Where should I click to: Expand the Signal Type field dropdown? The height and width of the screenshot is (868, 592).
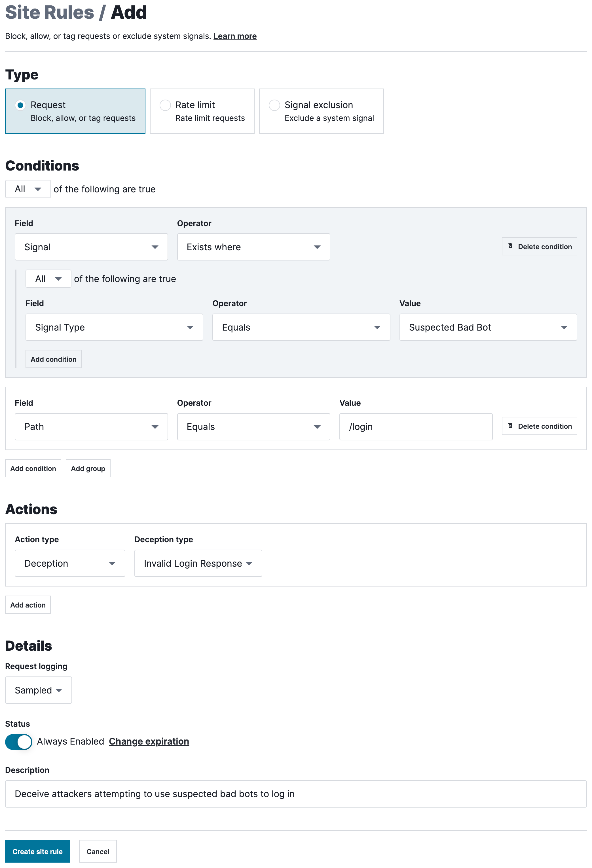tap(114, 327)
